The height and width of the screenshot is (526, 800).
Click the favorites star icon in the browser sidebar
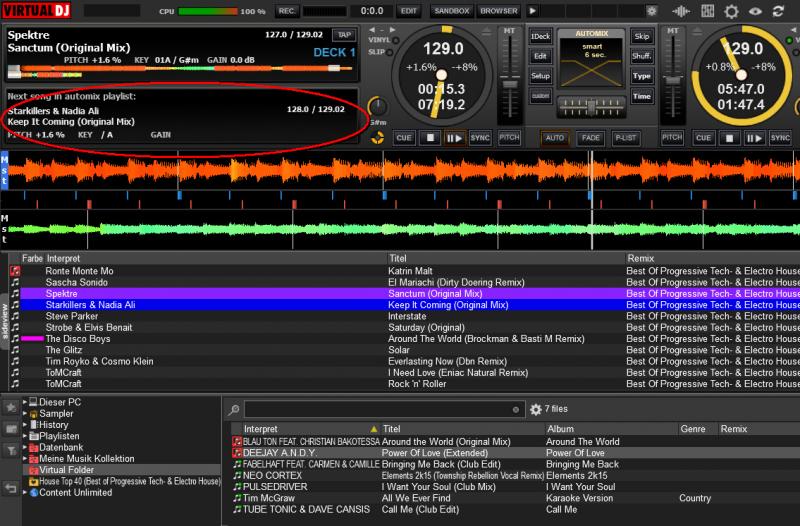point(11,407)
